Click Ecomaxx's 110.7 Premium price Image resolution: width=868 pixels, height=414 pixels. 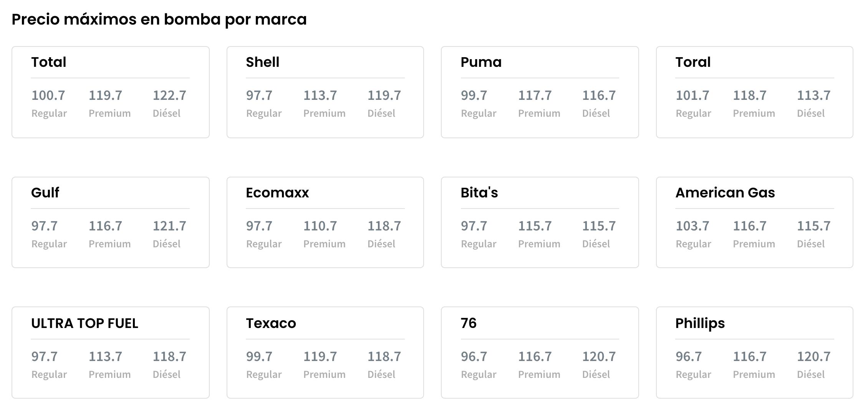pyautogui.click(x=320, y=226)
